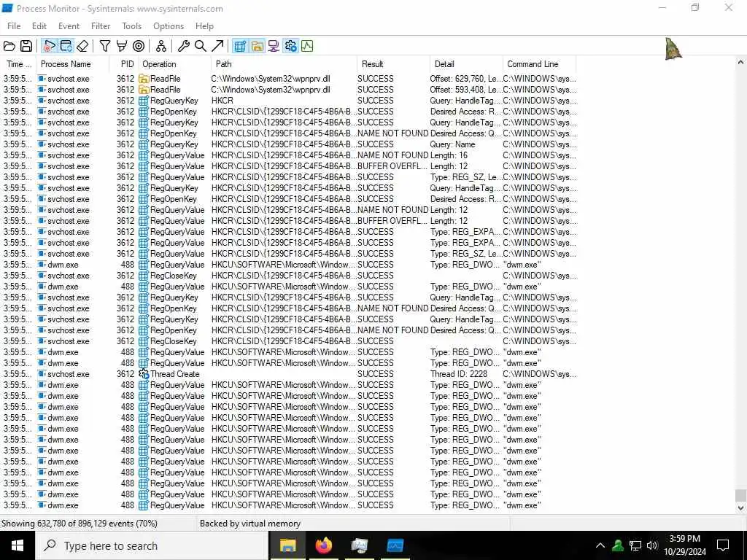Screen dimensions: 747x560
Task: Open the Filter menu
Action: (101, 26)
